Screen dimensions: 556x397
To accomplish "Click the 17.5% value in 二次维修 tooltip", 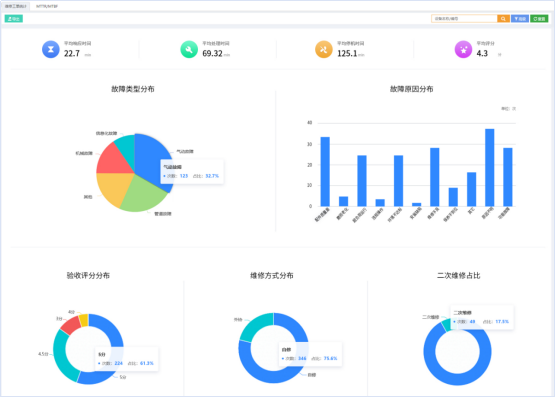I will click(502, 321).
